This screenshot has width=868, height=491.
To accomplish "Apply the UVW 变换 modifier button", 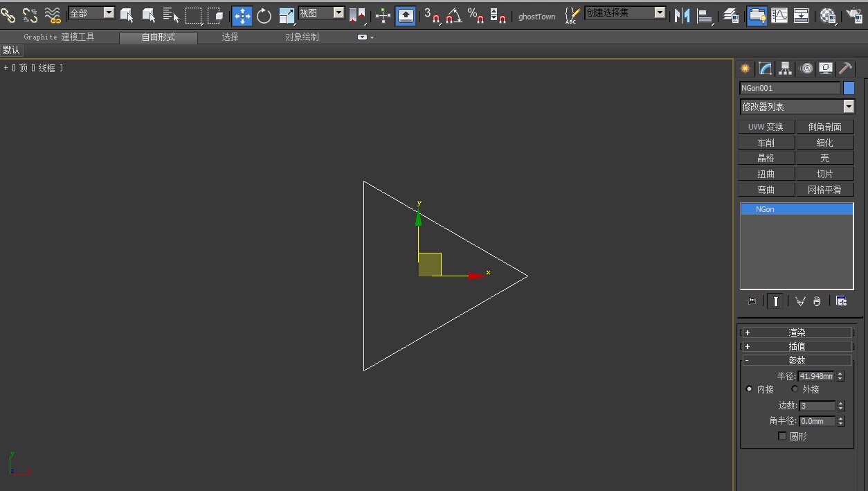I will tap(766, 127).
